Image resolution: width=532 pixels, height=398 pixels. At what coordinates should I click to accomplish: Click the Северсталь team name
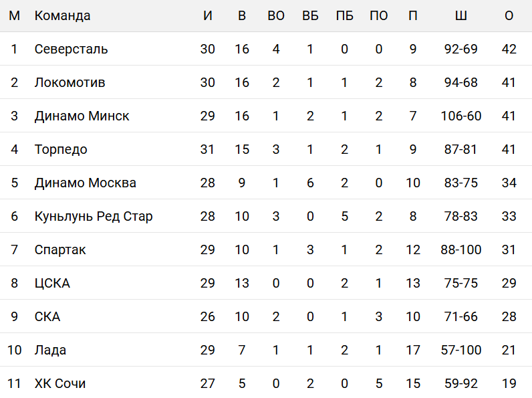click(71, 49)
